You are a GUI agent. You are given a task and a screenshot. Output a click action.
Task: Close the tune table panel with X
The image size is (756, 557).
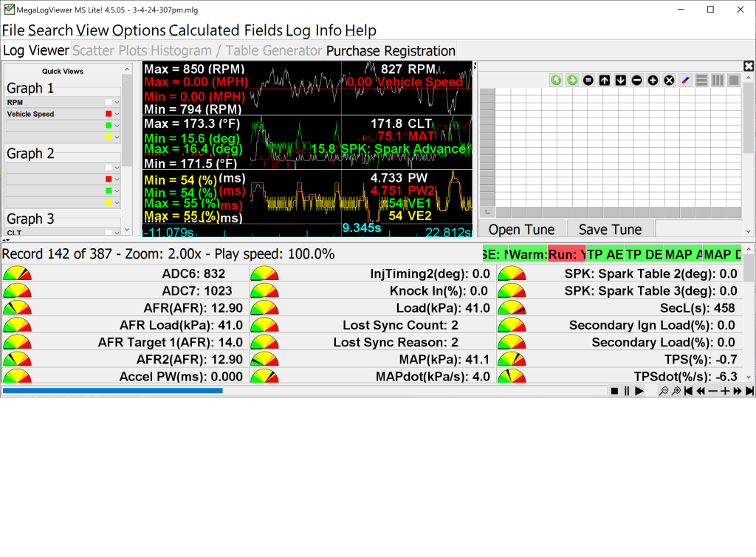[x=749, y=66]
